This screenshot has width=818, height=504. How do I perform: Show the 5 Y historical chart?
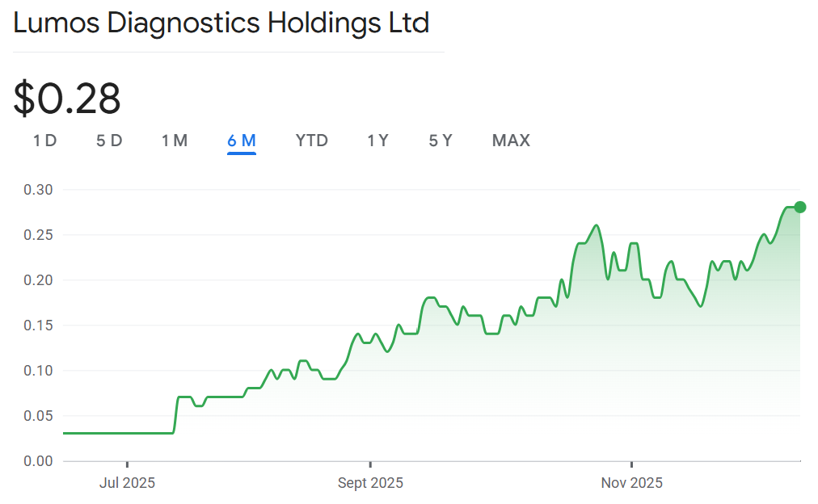pos(440,140)
